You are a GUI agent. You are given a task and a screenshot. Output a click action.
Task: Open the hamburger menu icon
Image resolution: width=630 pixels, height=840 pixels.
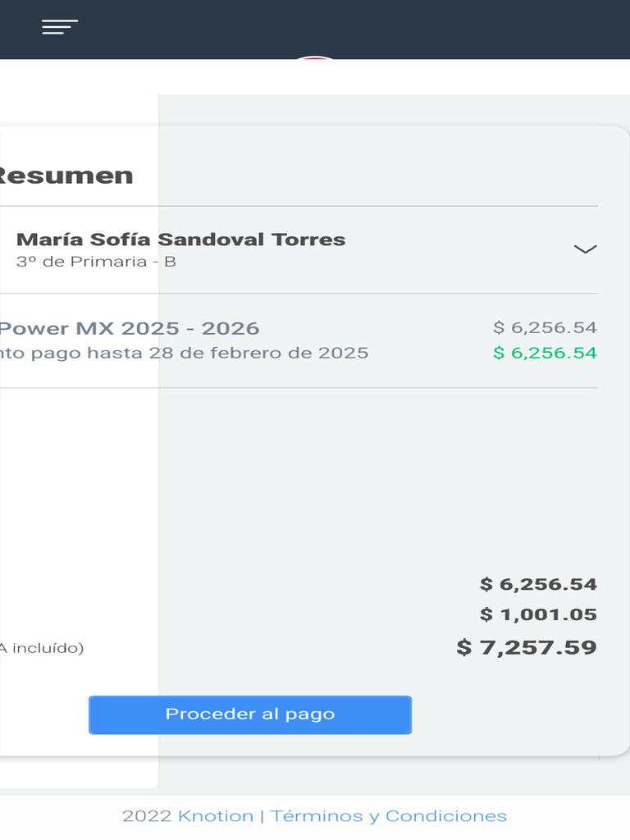[60, 27]
